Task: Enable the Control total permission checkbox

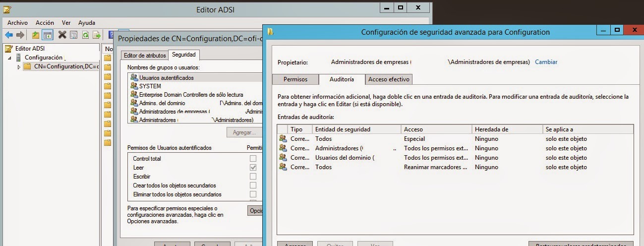Action: tap(253, 159)
